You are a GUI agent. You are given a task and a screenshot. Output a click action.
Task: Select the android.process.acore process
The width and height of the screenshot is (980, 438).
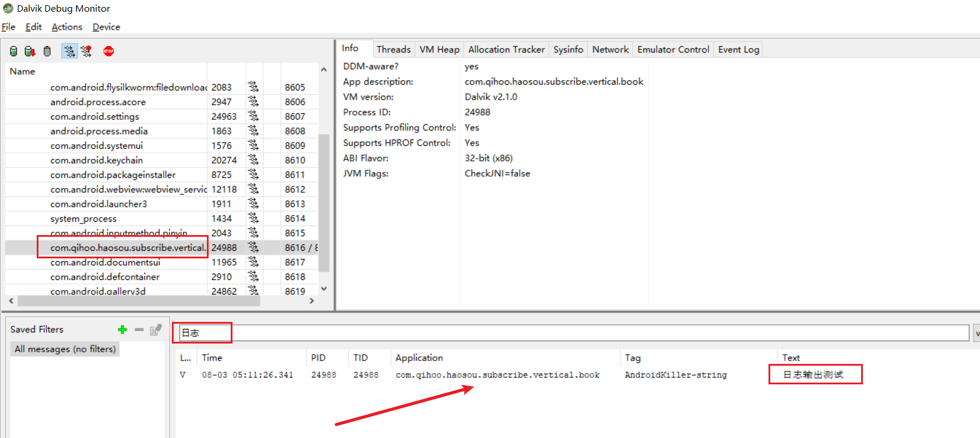(98, 101)
